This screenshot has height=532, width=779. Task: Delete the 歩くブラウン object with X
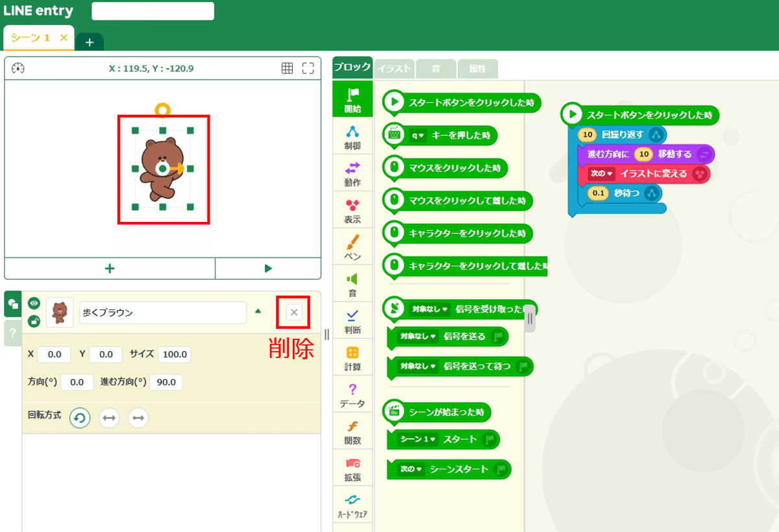[293, 312]
